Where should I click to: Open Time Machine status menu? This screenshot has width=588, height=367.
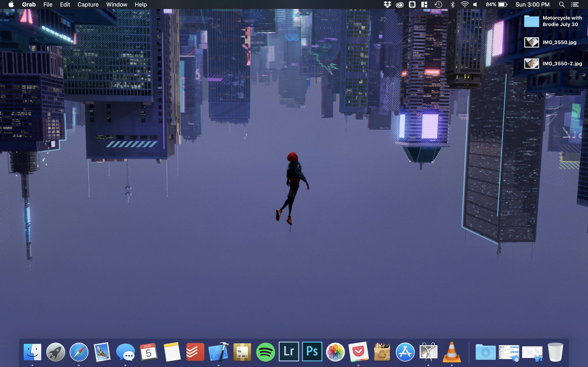pos(438,5)
